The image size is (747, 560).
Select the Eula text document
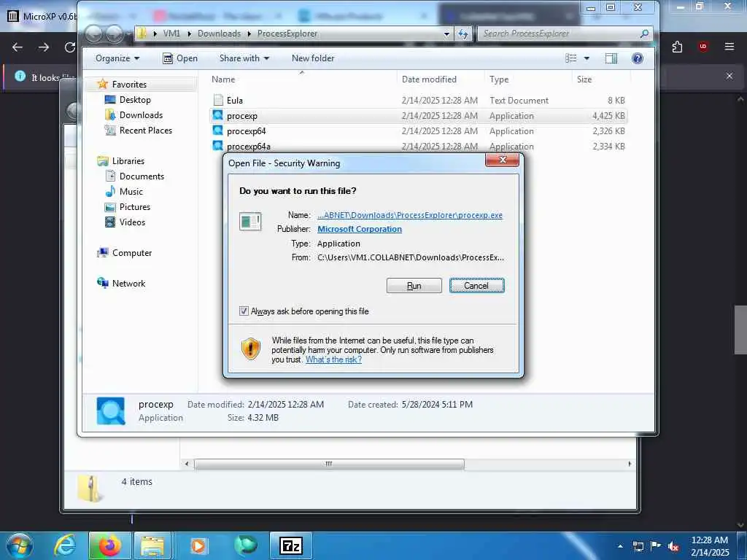(x=234, y=101)
